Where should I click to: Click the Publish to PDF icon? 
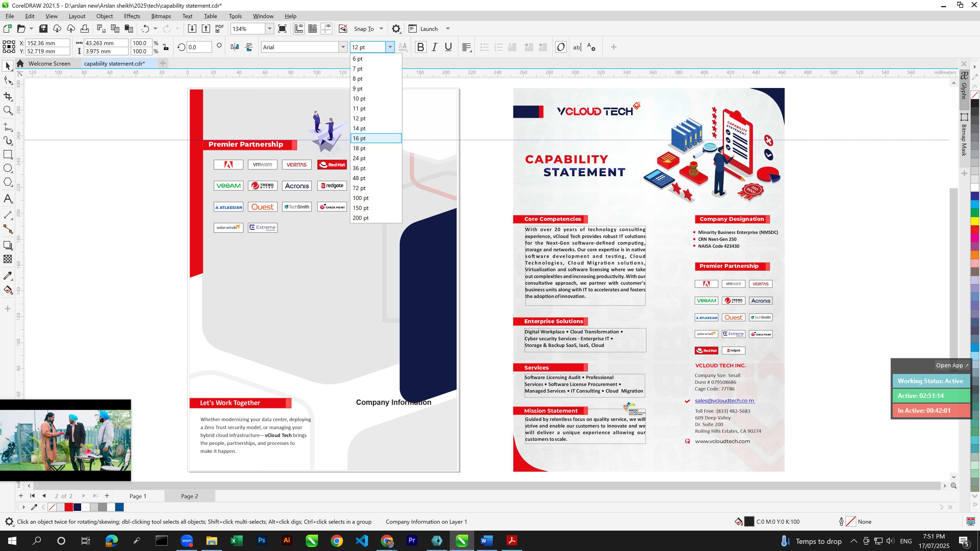[219, 29]
